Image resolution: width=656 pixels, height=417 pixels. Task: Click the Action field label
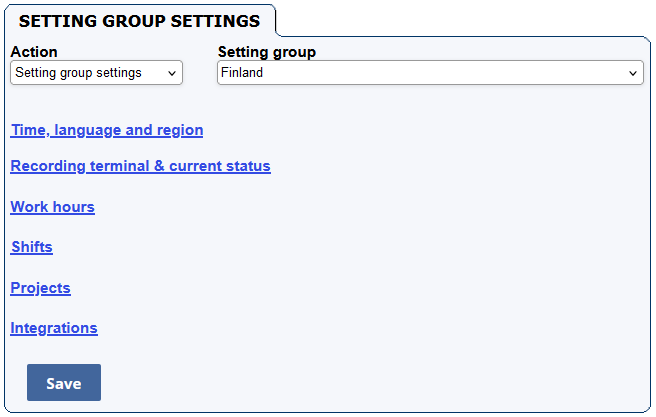click(x=34, y=52)
